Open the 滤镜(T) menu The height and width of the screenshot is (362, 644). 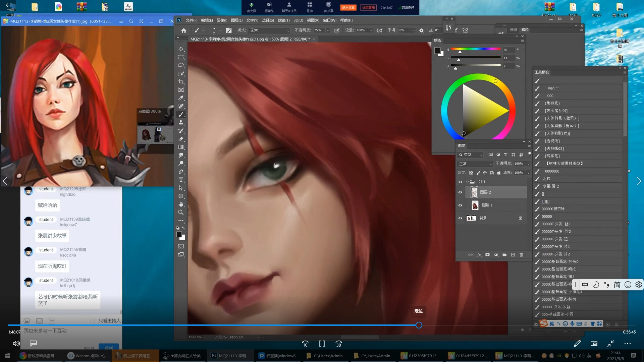283,20
